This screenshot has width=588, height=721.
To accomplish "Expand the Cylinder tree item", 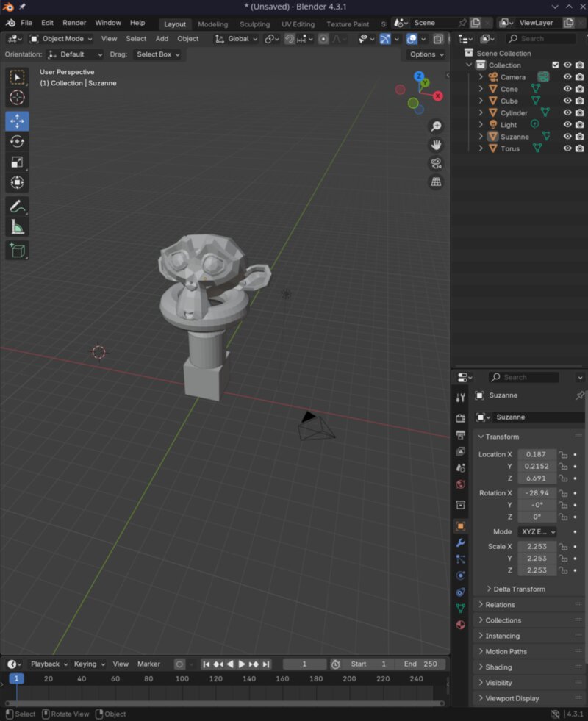I will tap(481, 112).
